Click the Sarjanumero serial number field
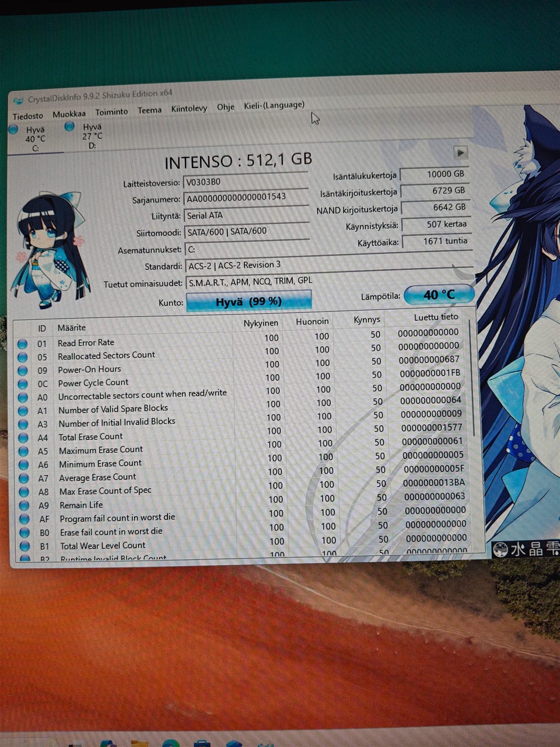 click(x=246, y=197)
